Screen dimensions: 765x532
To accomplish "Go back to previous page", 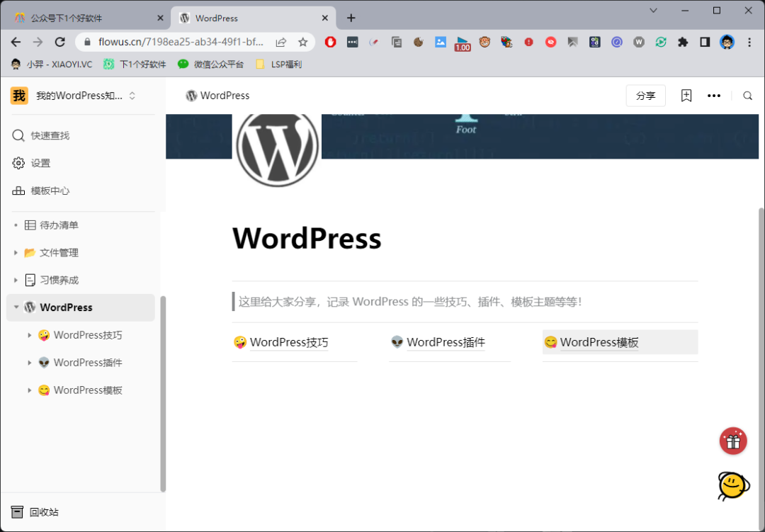I will pyautogui.click(x=16, y=42).
